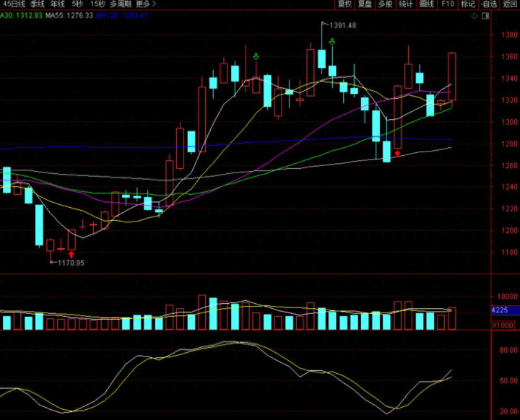
Task: Click the X1000 volume unit label
Action: click(503, 325)
